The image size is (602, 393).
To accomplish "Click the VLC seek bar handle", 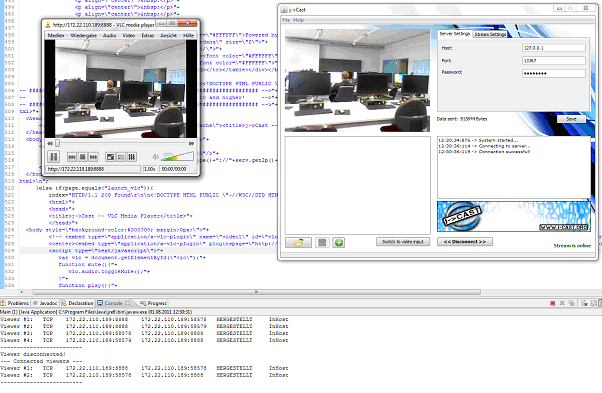I will 58,143.
